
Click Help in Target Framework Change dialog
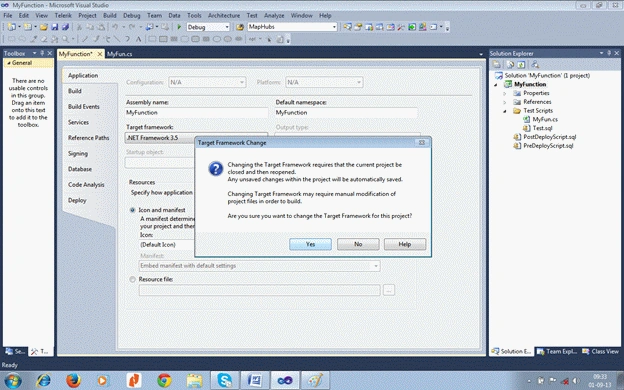(405, 244)
